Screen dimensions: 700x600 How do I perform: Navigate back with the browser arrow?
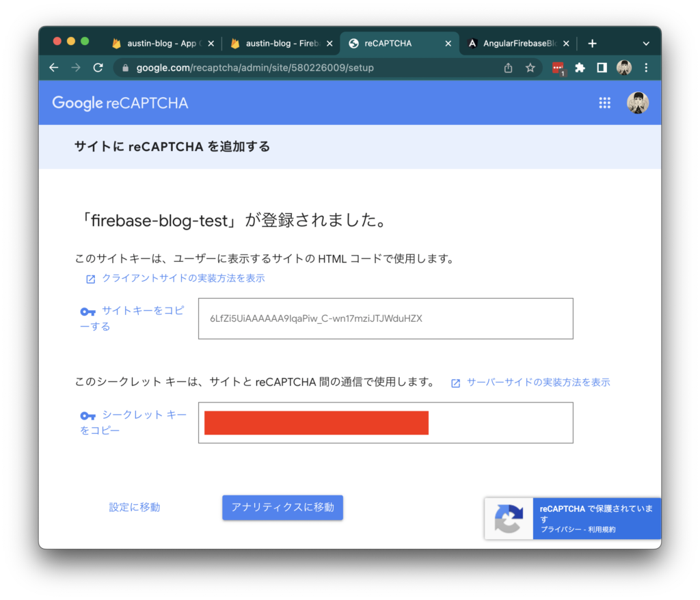click(x=54, y=68)
